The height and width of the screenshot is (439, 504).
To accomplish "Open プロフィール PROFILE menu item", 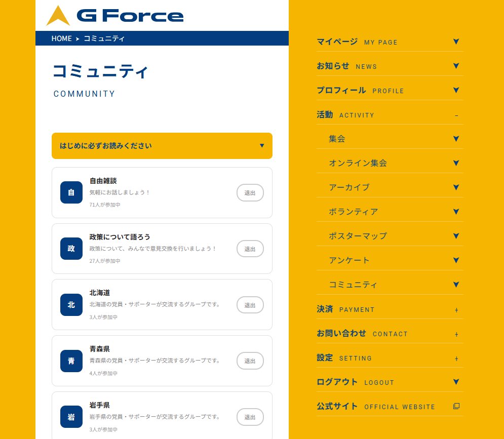I will 390,90.
